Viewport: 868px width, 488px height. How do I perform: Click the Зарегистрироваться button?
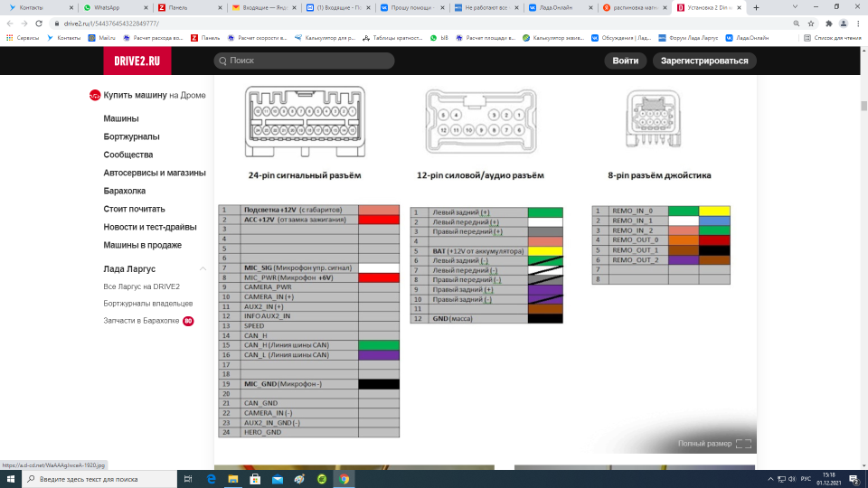tap(704, 61)
